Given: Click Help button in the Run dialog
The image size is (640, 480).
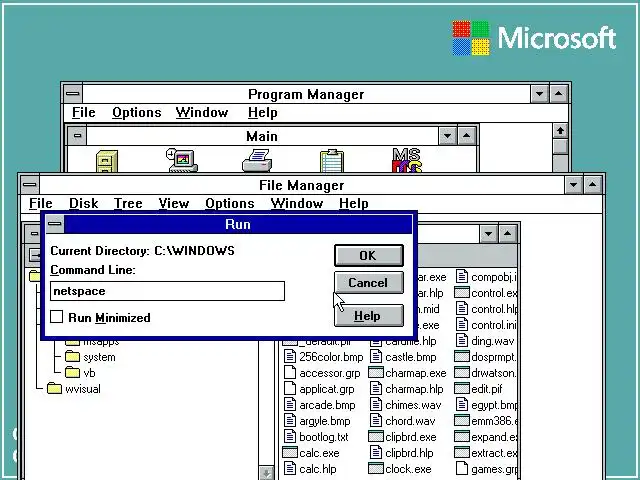Looking at the screenshot, I should (x=369, y=316).
